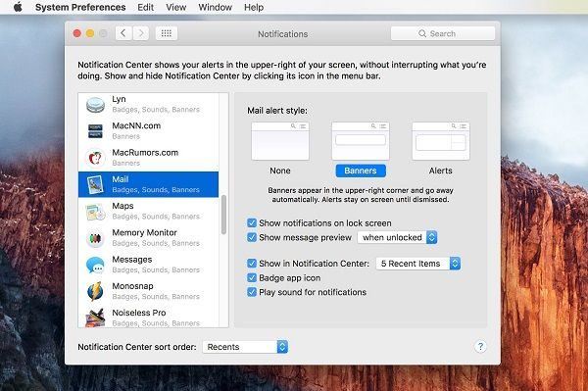Viewport: 588px width, 391px height.
Task: Click the magnifying glass search icon
Action: [422, 33]
